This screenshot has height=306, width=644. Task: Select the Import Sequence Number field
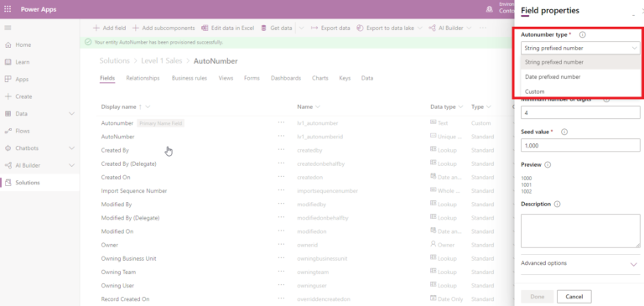tap(134, 191)
